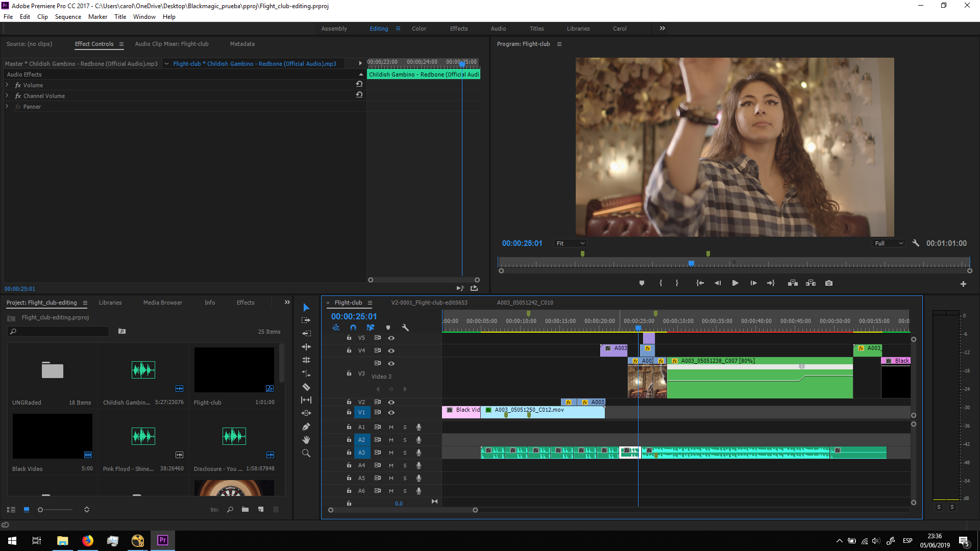Toggle Snap magnet in timeline
This screenshot has height=551, width=980.
tap(353, 328)
